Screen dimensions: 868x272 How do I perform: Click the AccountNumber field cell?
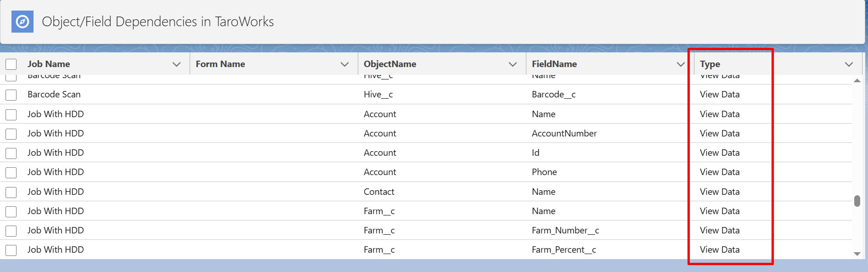point(564,133)
